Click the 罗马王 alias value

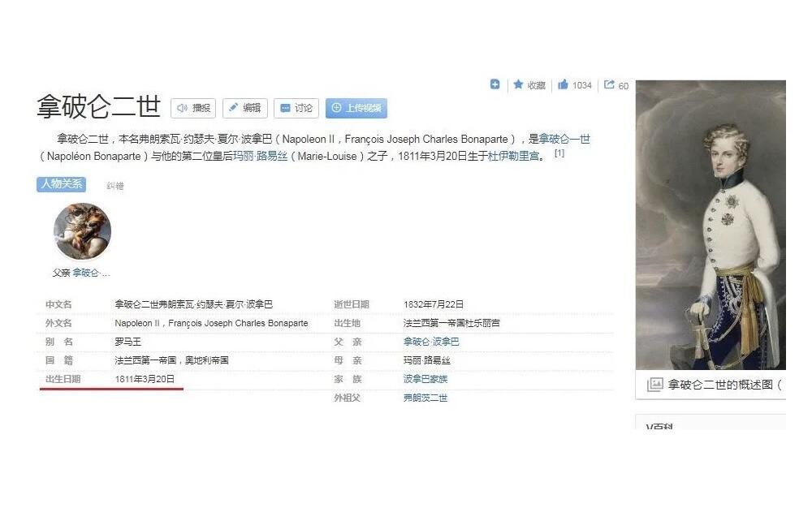tap(128, 342)
